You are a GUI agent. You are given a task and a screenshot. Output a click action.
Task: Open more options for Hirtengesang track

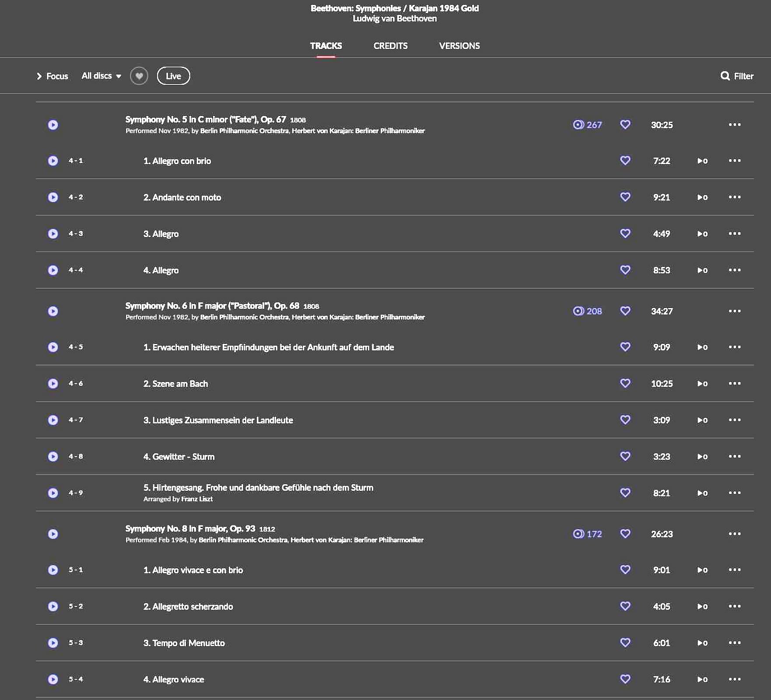click(x=735, y=493)
